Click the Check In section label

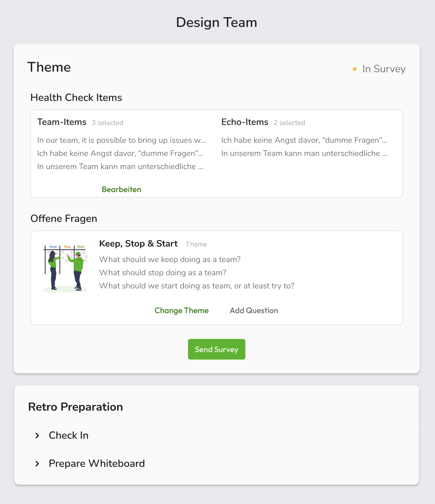69,435
